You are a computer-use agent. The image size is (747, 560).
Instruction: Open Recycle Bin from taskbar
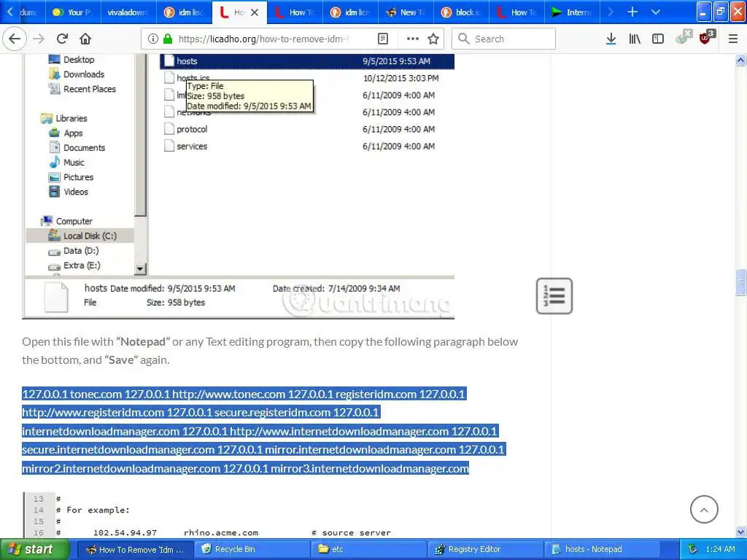coord(252,550)
